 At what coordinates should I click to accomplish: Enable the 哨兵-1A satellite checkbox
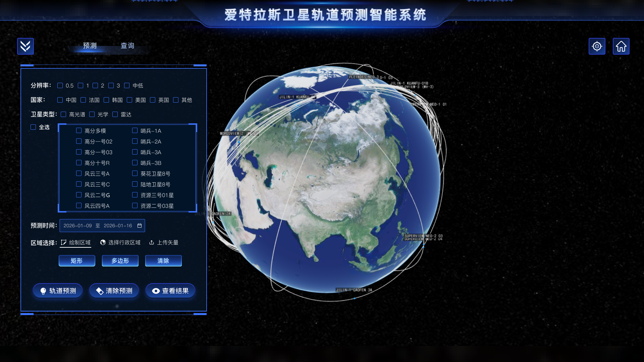pos(135,130)
